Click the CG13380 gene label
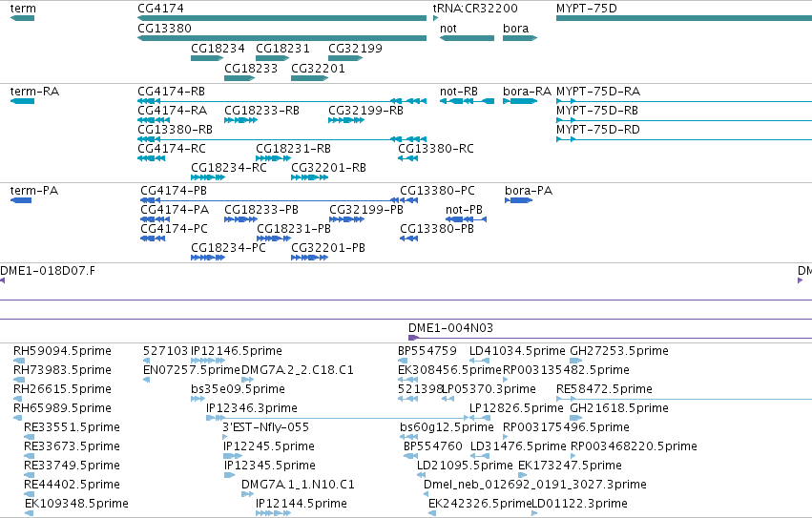 (x=164, y=28)
